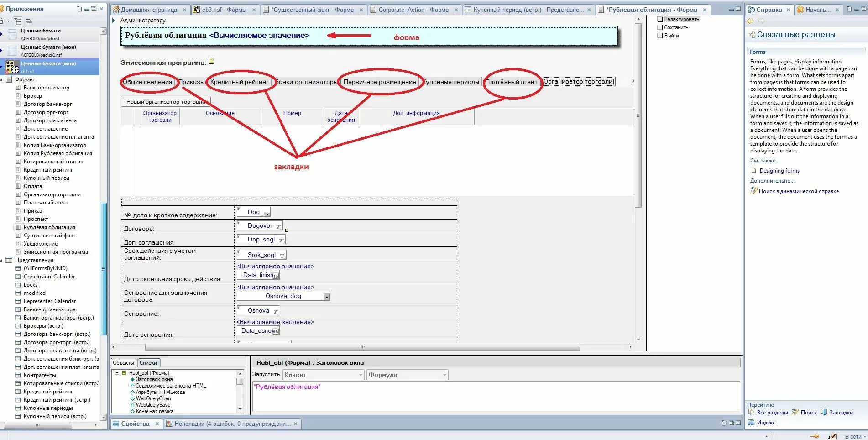Click the cb3.nsf application icon
The image size is (868, 440).
pos(12,67)
